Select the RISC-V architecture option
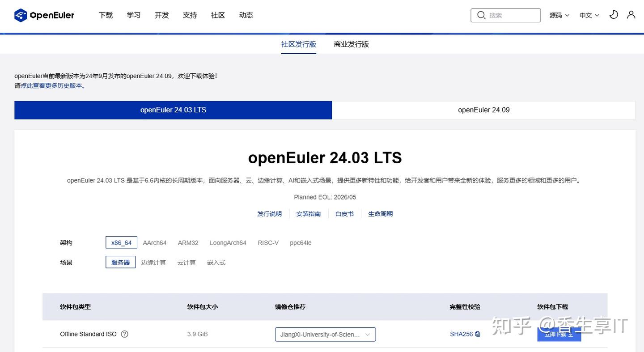Image resolution: width=644 pixels, height=352 pixels. 268,242
